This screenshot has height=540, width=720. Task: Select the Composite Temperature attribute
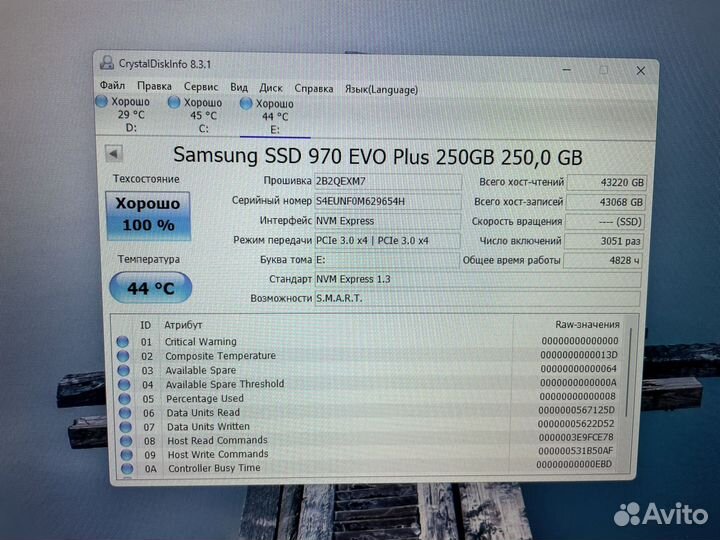[x=220, y=356]
